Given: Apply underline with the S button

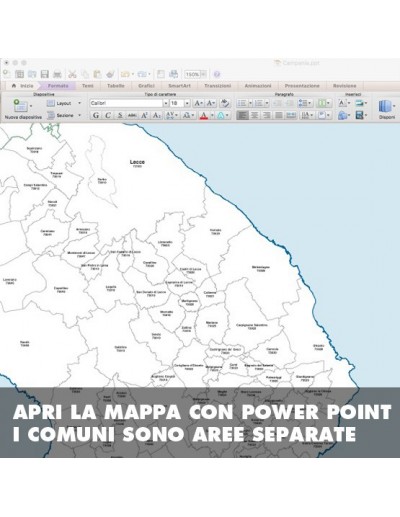Looking at the screenshot, I should click(120, 115).
